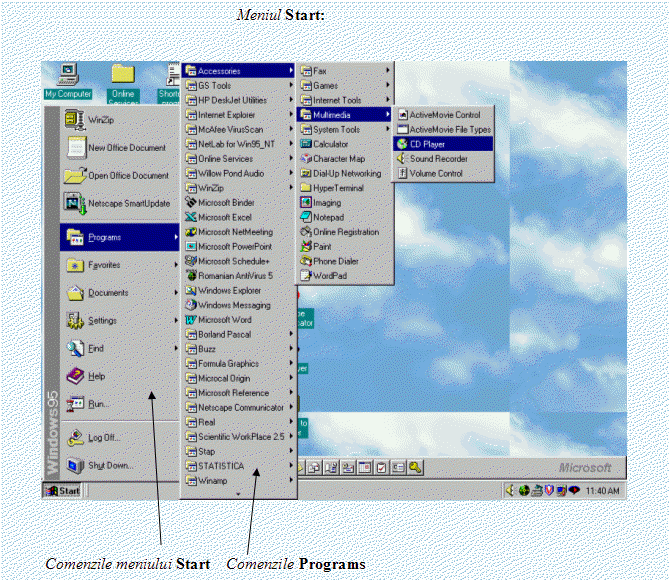
Task: Open Sound Recorder in Multimedia
Action: point(443,159)
